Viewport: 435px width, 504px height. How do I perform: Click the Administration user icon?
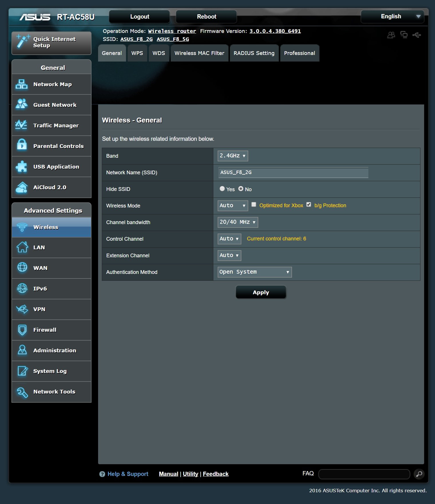click(22, 350)
